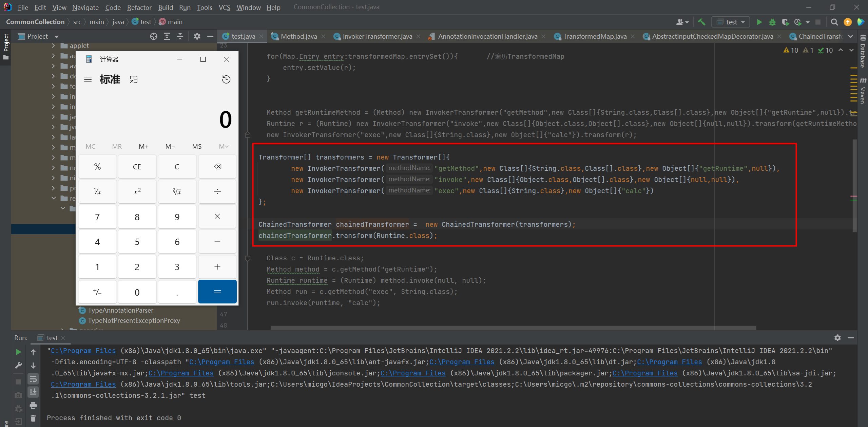Open the Refactor menu
The image size is (868, 427).
[139, 7]
